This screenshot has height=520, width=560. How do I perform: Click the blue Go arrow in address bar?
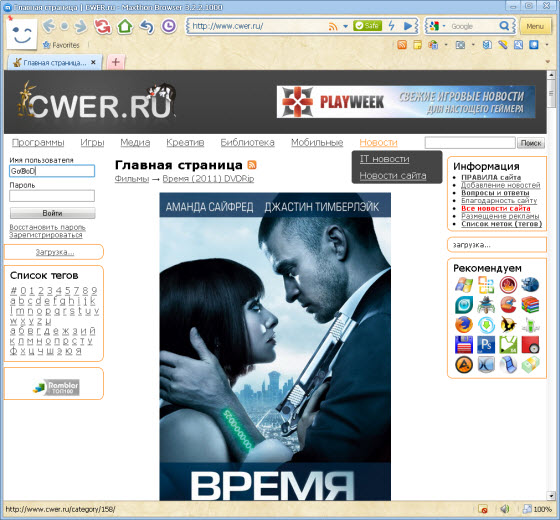coord(408,26)
